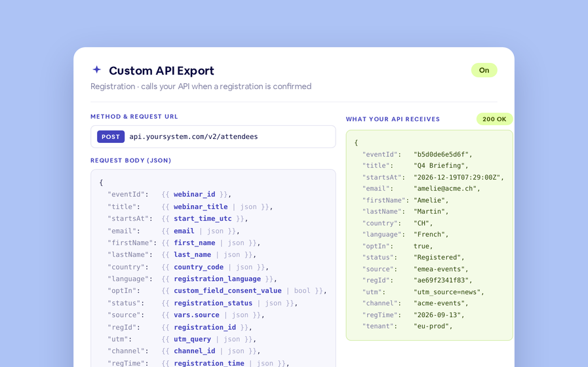The width and height of the screenshot is (588, 367).
Task: Click the bool filter on the optIn line
Action: click(x=302, y=290)
